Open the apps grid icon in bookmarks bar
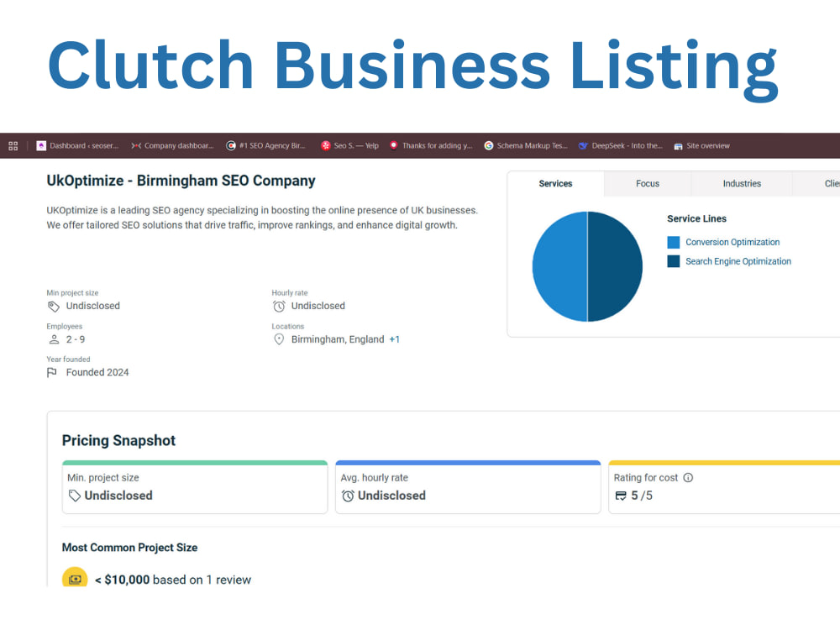 pyautogui.click(x=13, y=145)
